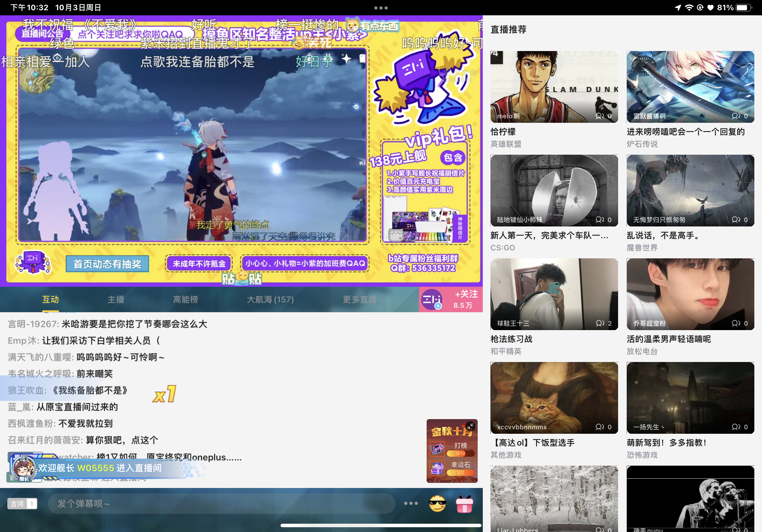Tap the Wi-Fi icon in status bar

[x=689, y=8]
